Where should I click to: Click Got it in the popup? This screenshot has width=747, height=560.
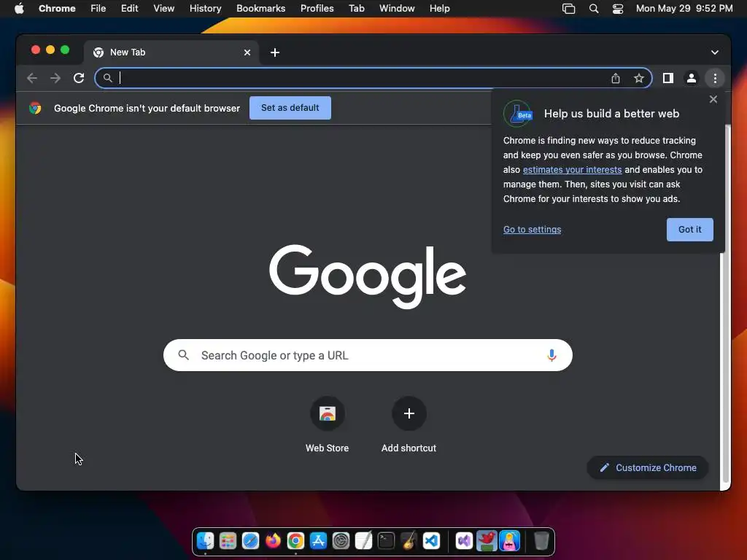[689, 230]
